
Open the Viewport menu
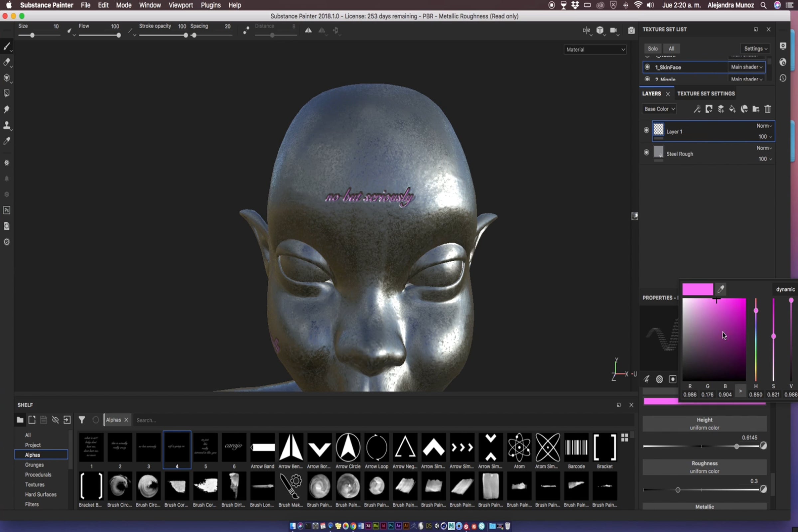point(181,5)
